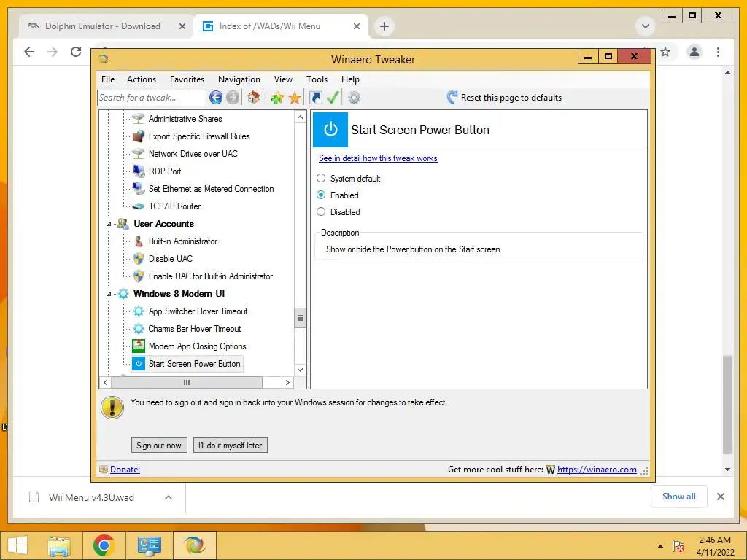Click the Export Specific Firewall Rules icon
The image size is (747, 560).
click(x=138, y=136)
